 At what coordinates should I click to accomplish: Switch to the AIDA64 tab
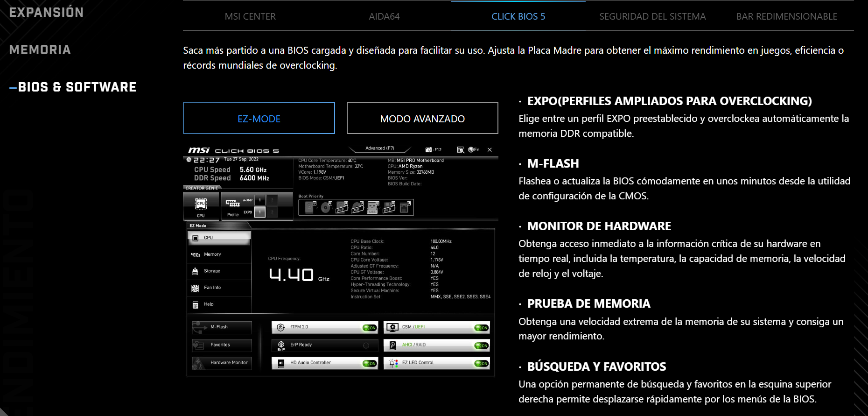pos(384,16)
